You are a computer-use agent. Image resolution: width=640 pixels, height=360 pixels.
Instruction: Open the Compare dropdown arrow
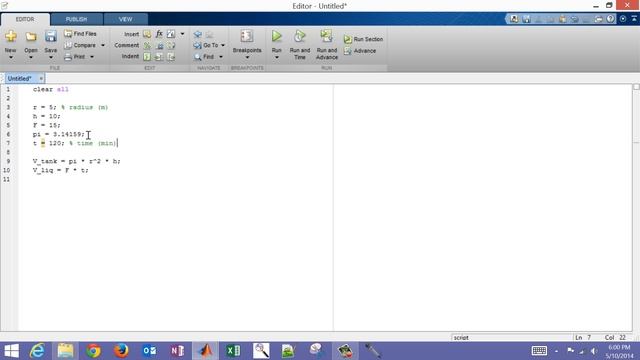[103, 45]
